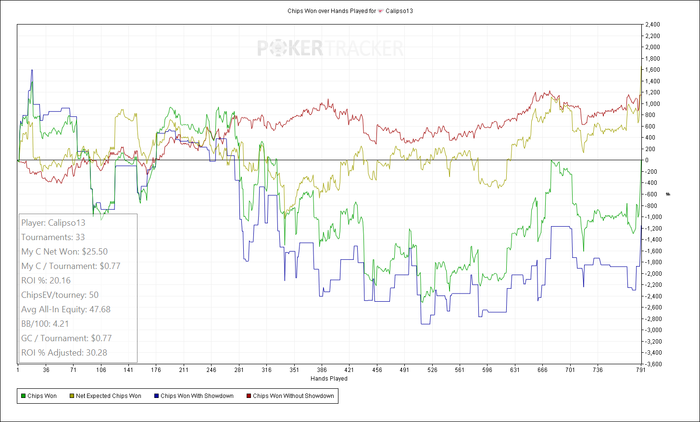Viewport: 700px width, 422px height.
Task: Click the 1 x-axis tick label
Action: tap(17, 370)
